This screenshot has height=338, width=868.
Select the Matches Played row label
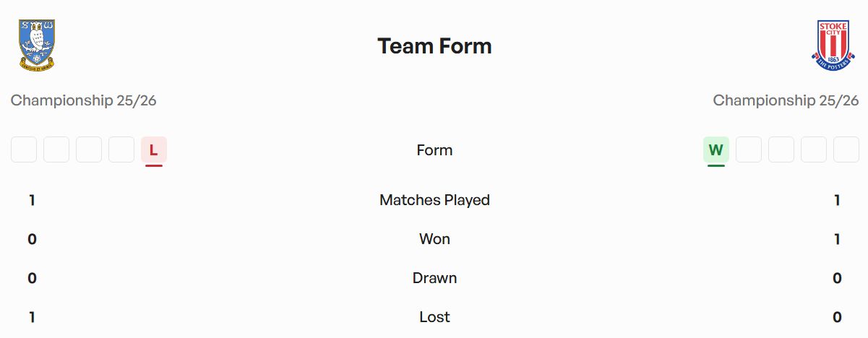(x=434, y=200)
